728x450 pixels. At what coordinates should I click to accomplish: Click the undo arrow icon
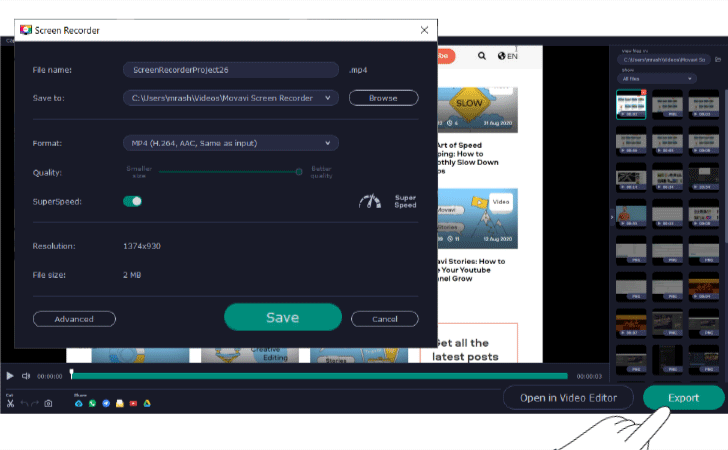[x=24, y=403]
